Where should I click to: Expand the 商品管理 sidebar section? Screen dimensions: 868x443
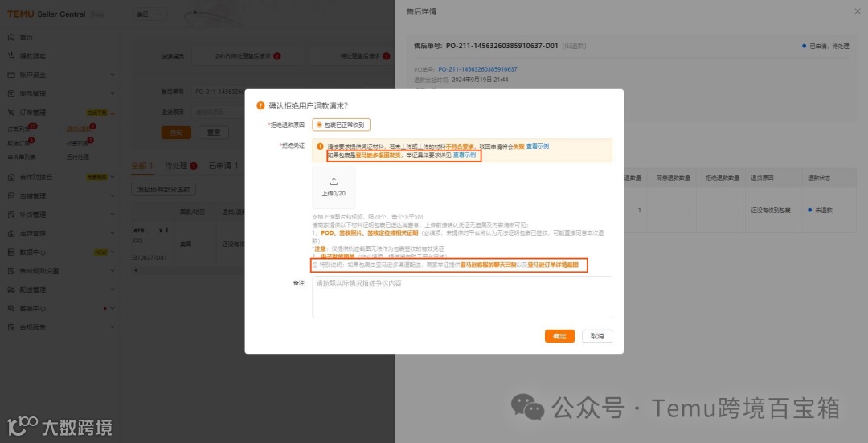[113, 93]
